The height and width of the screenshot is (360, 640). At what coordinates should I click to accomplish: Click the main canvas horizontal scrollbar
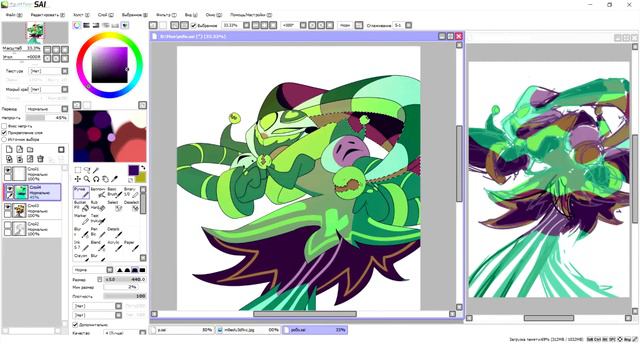pyautogui.click(x=305, y=314)
